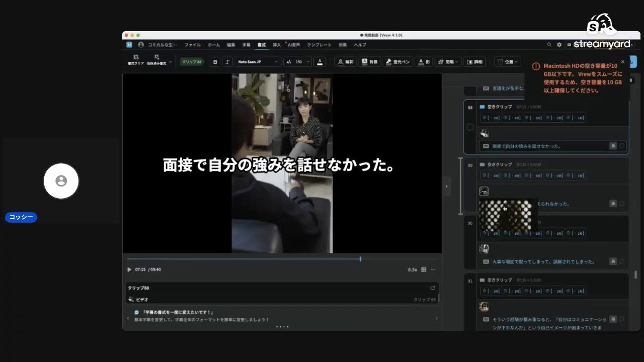Open the ファイル menu
Screen dimensions: 644x362
click(192, 45)
